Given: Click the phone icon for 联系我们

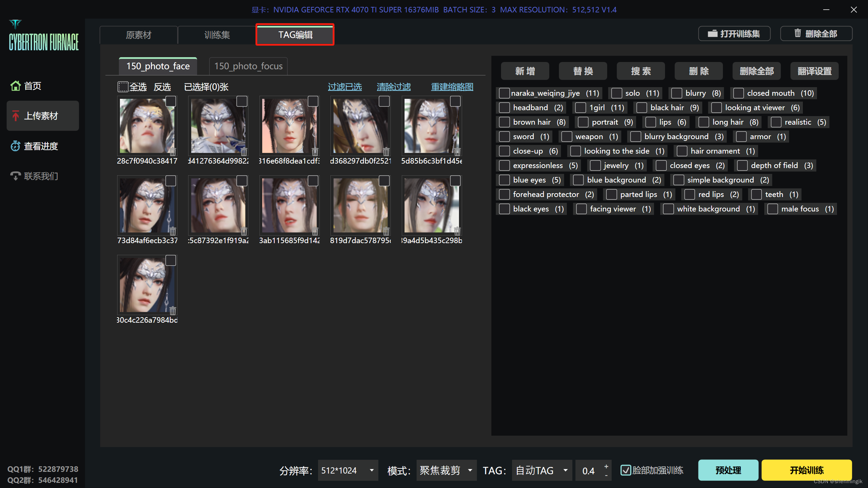Looking at the screenshot, I should click(x=16, y=176).
